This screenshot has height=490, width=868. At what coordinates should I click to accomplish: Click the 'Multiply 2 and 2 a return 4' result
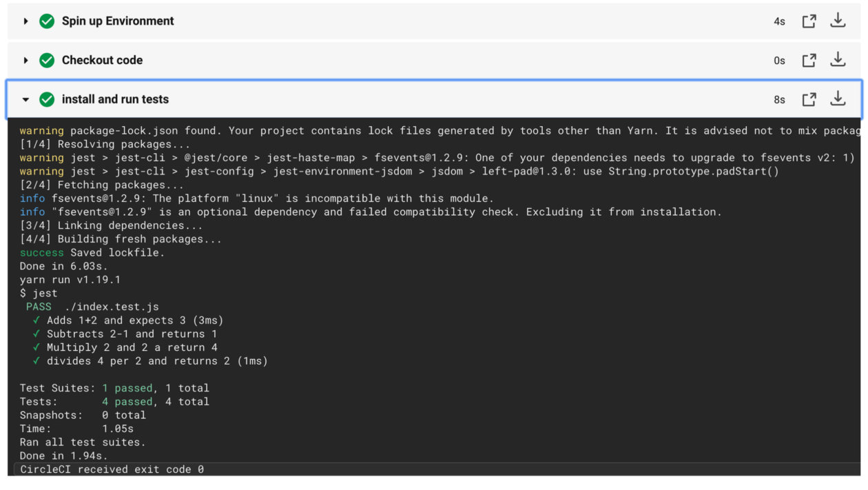[x=125, y=347]
